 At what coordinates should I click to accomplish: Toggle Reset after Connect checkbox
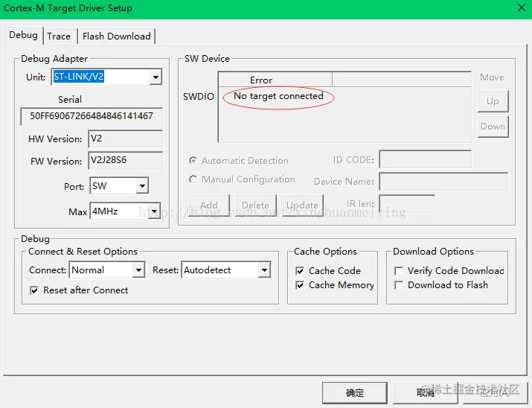click(x=34, y=290)
